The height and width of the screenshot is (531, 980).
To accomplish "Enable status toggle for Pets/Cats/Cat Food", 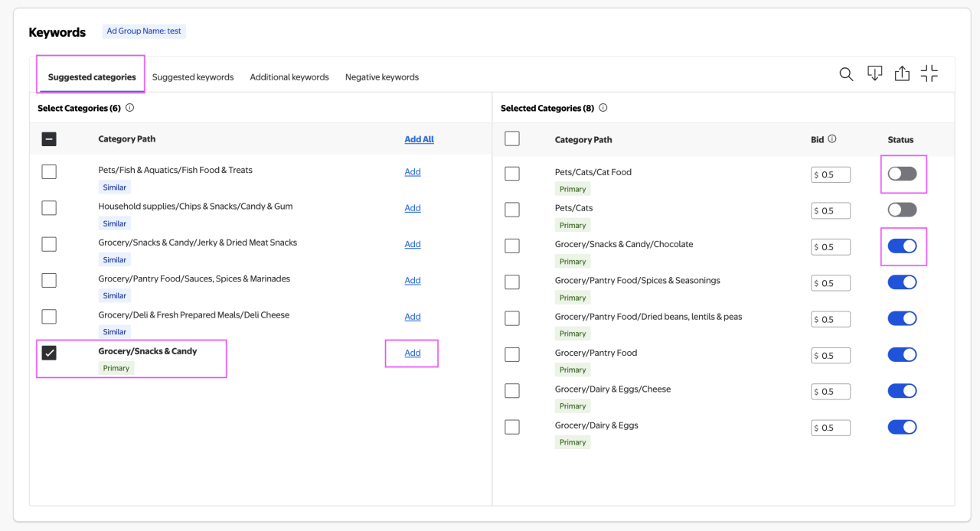I will [x=902, y=174].
